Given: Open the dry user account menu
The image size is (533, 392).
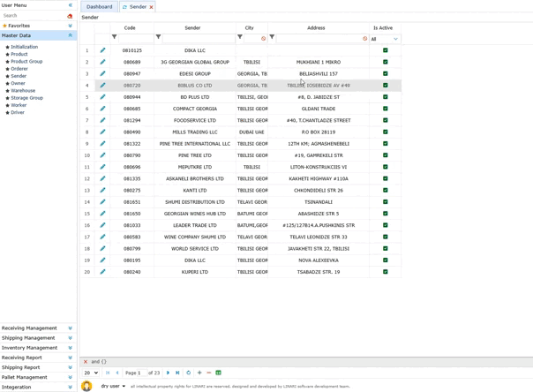Looking at the screenshot, I should coord(113,386).
